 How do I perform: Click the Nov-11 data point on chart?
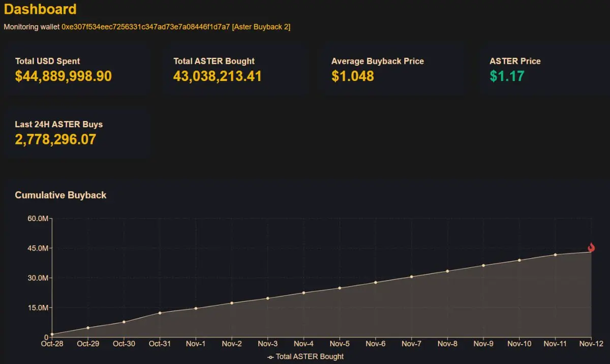tap(555, 255)
